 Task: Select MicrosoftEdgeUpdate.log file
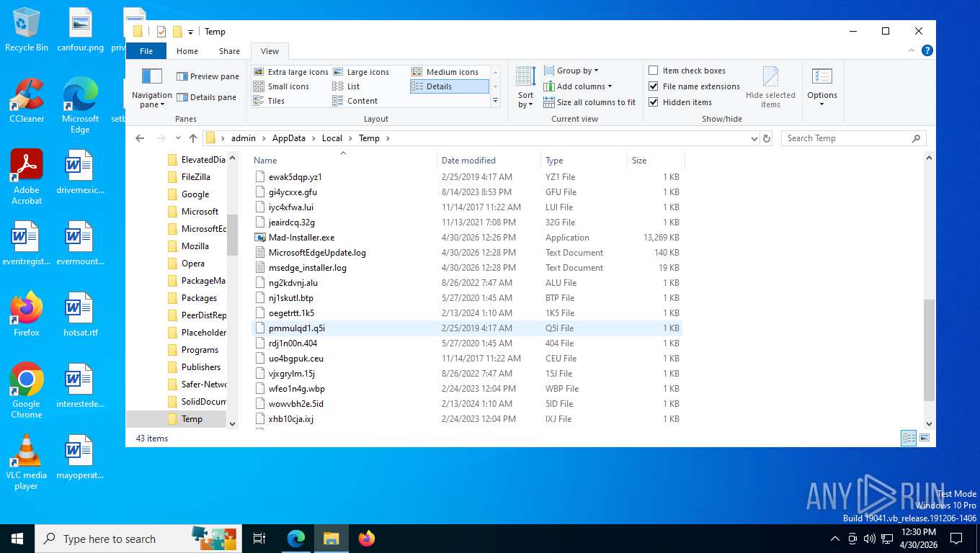tap(467, 253)
